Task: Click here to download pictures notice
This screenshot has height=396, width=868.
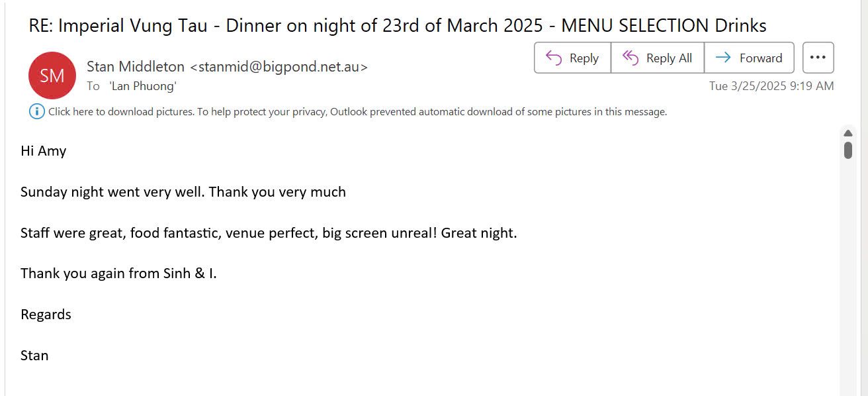Action: tap(357, 112)
